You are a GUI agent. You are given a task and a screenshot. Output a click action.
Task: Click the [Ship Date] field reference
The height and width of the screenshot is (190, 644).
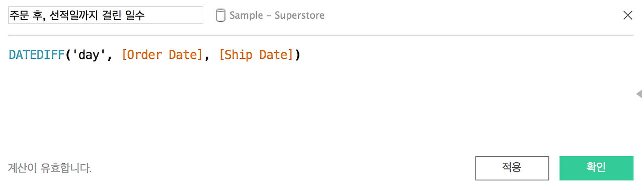(x=256, y=55)
